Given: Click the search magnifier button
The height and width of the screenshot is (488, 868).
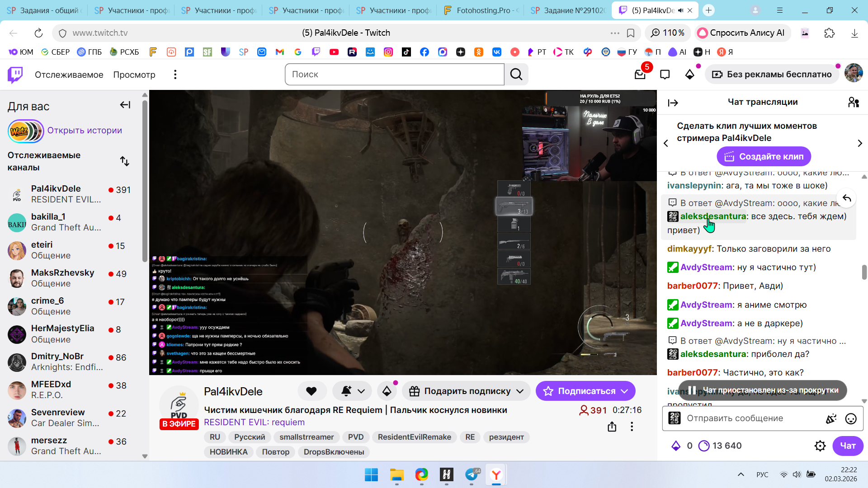Looking at the screenshot, I should (516, 75).
